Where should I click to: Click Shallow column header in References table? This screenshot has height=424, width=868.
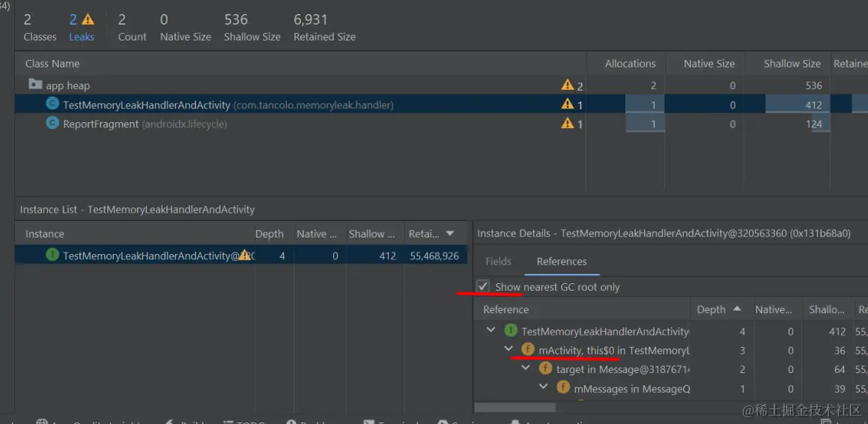coord(827,309)
